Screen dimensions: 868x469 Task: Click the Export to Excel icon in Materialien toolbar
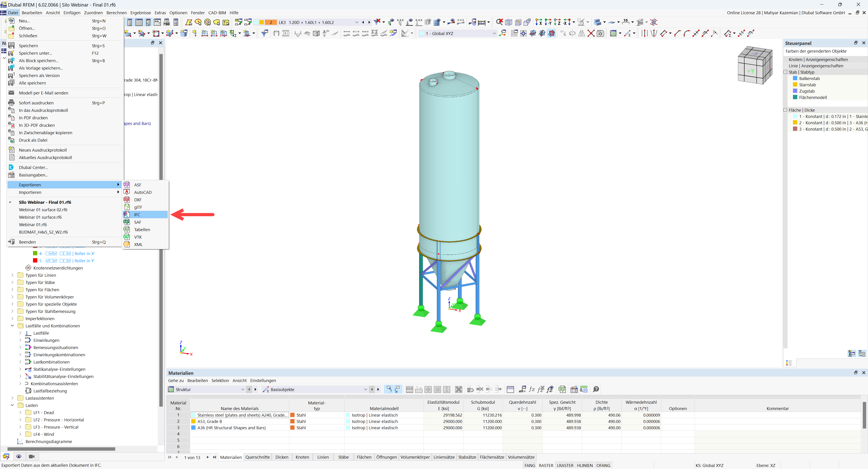pyautogui.click(x=562, y=389)
